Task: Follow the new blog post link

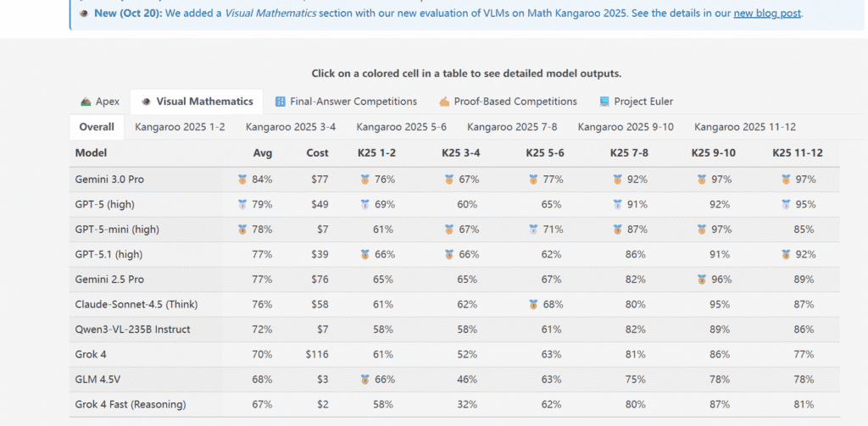Action: pyautogui.click(x=767, y=14)
